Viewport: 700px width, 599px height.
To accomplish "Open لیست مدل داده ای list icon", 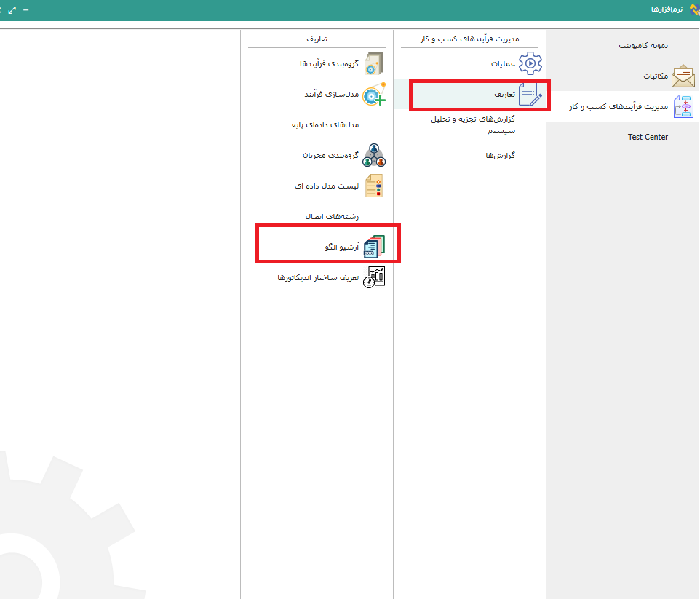I will (374, 186).
